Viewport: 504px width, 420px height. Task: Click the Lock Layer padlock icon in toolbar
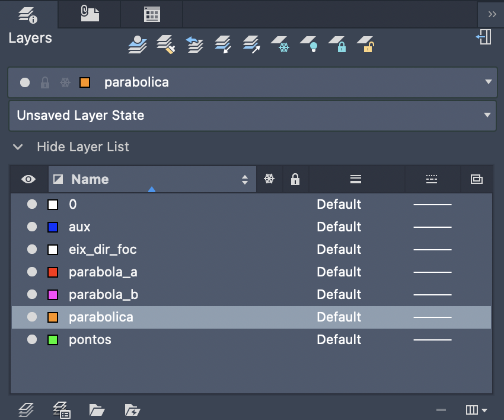[x=337, y=44]
